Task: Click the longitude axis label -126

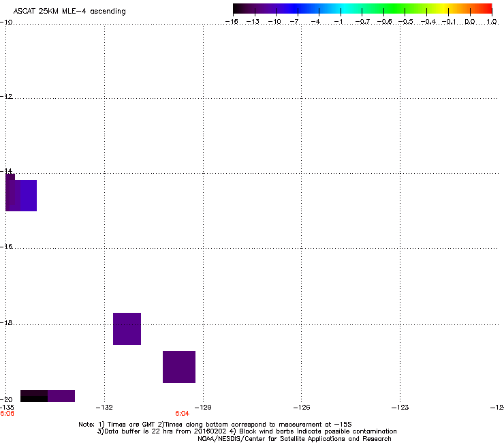Action: click(x=302, y=408)
